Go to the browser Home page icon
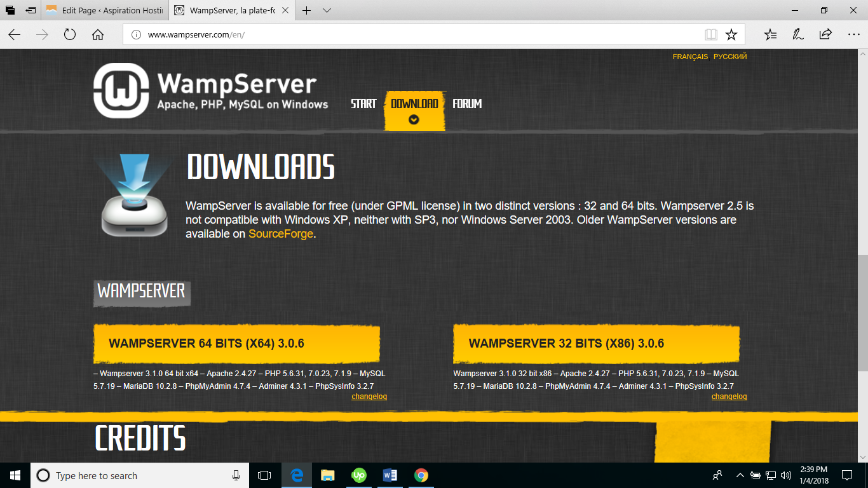The height and width of the screenshot is (488, 868). (98, 34)
